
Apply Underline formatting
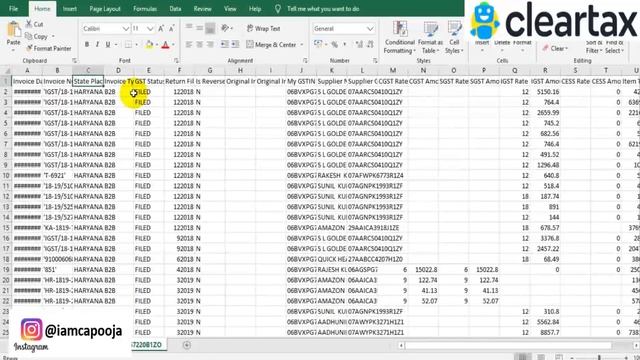[x=108, y=44]
